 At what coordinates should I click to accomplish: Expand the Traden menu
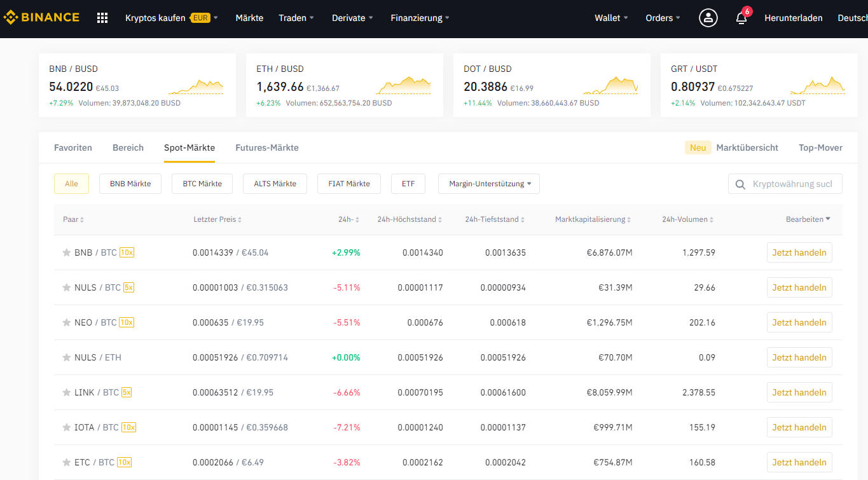(x=296, y=18)
